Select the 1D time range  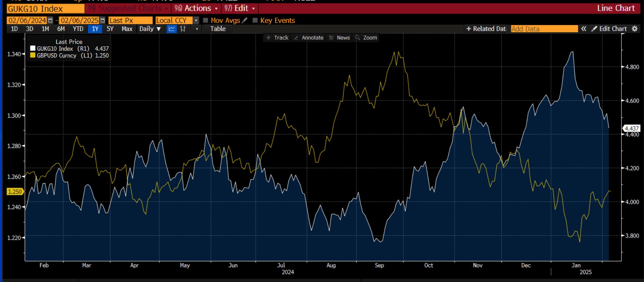point(14,29)
